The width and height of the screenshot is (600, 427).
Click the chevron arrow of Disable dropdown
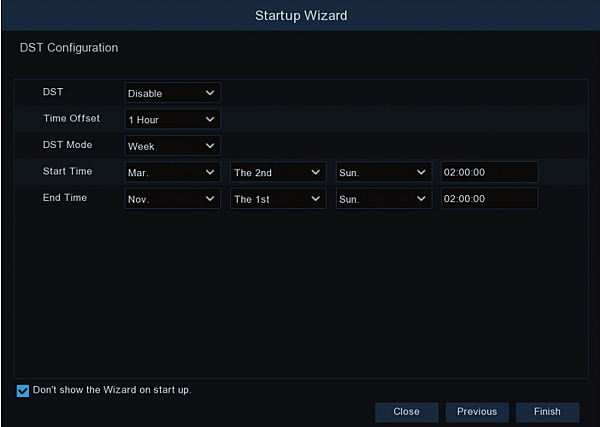pos(210,93)
